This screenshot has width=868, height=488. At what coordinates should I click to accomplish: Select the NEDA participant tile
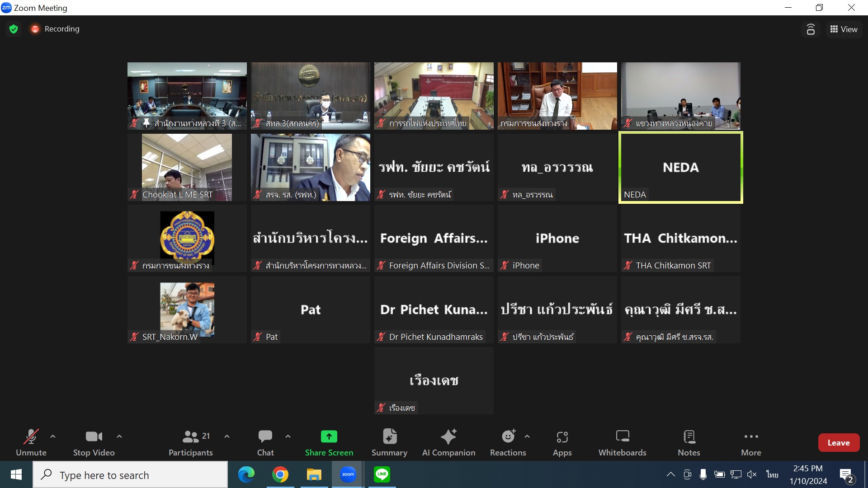tap(680, 167)
